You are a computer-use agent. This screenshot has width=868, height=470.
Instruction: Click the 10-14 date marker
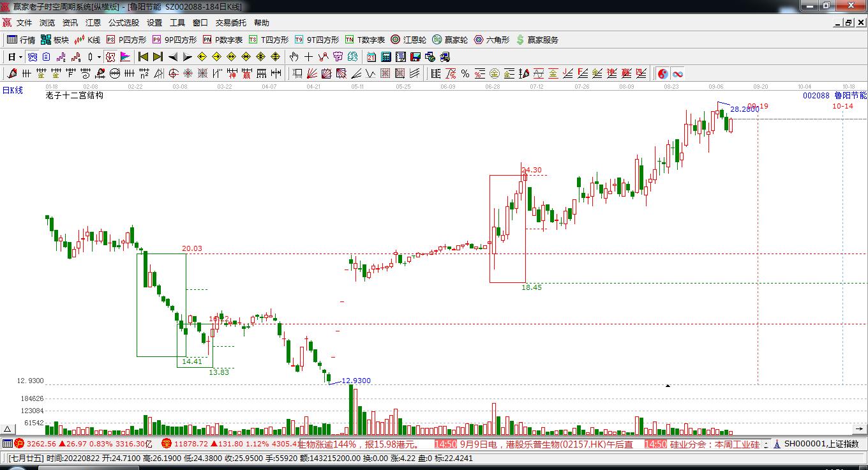tap(842, 107)
